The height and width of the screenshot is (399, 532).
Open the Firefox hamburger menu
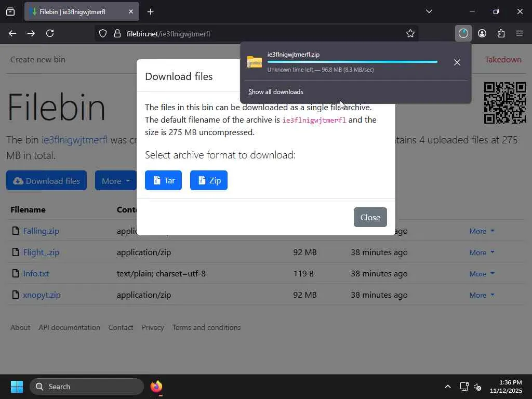520,33
